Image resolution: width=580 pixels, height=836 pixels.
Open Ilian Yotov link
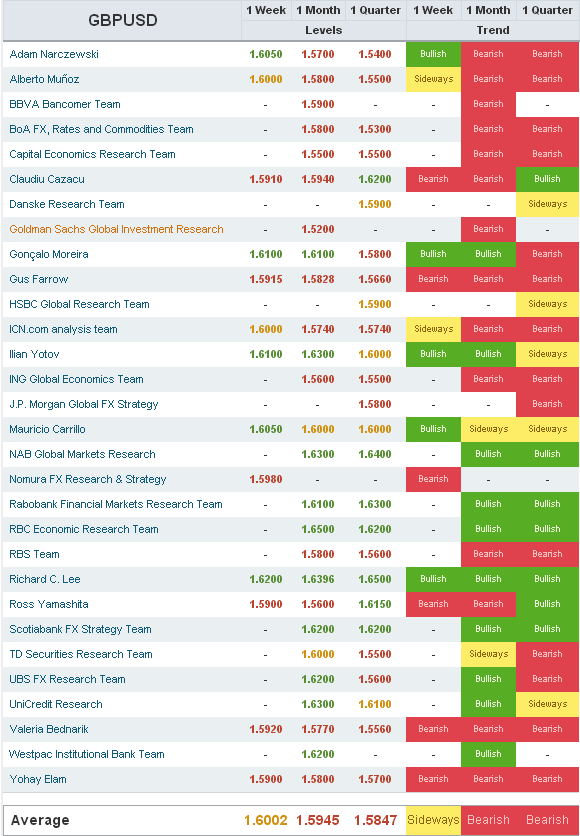click(34, 355)
